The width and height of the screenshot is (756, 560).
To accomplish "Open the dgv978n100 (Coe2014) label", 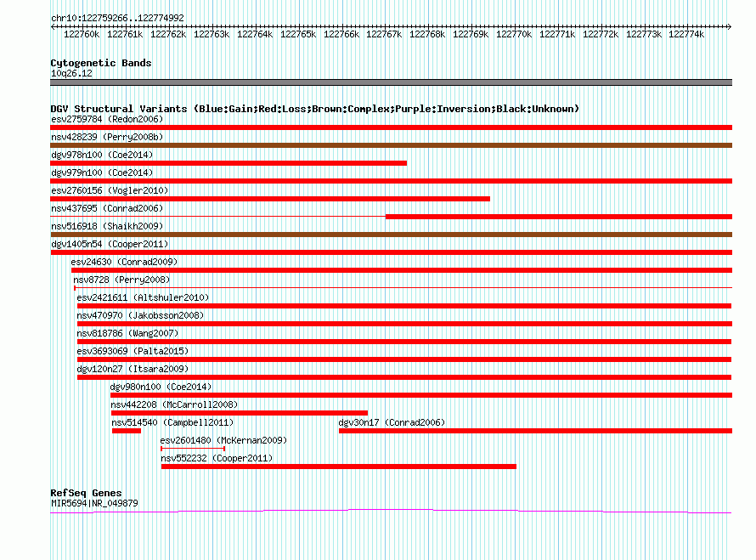I will 102,155.
